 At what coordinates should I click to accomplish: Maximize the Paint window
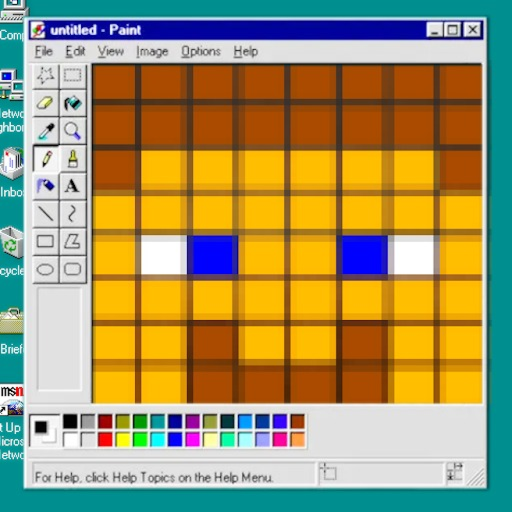tap(453, 30)
